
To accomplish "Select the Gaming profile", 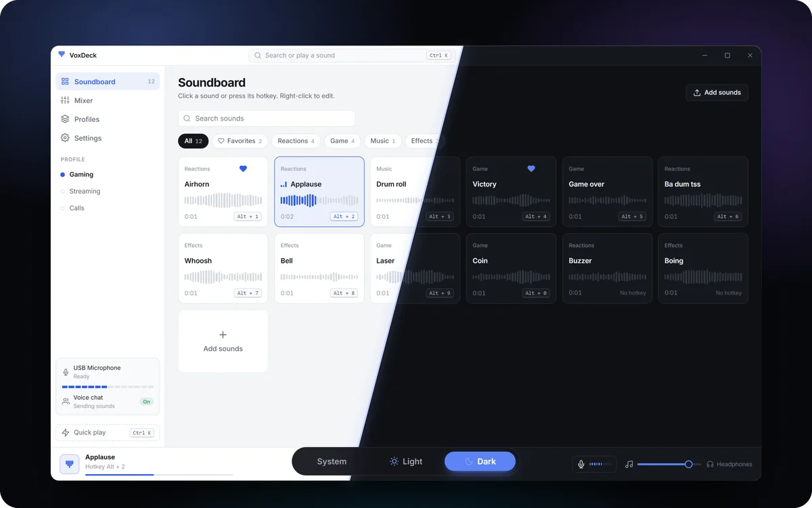I will [x=108, y=174].
